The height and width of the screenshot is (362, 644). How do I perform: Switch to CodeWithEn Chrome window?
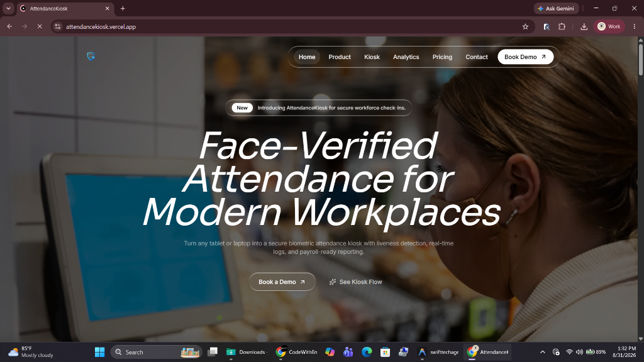[x=297, y=352]
